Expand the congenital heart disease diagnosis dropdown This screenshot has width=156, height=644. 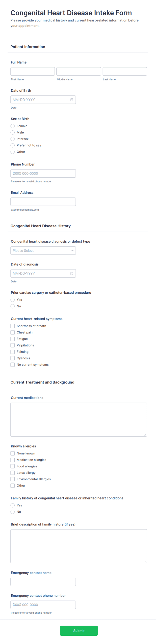43,250
